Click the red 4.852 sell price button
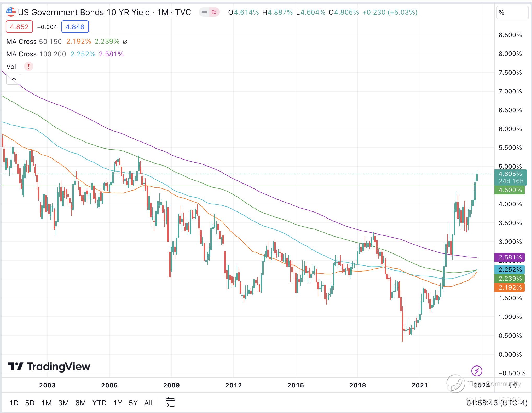 tap(19, 27)
